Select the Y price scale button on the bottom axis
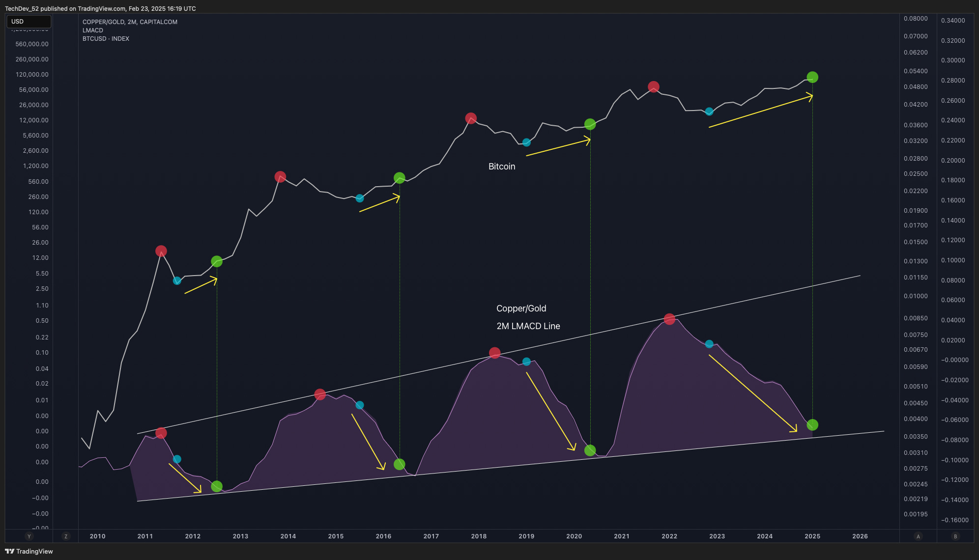This screenshot has width=979, height=560. (x=29, y=536)
